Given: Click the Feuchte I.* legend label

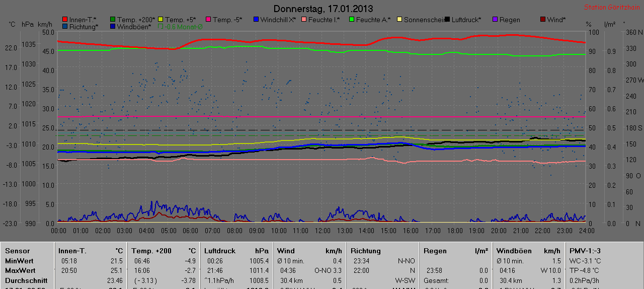Looking at the screenshot, I should click(x=324, y=20).
